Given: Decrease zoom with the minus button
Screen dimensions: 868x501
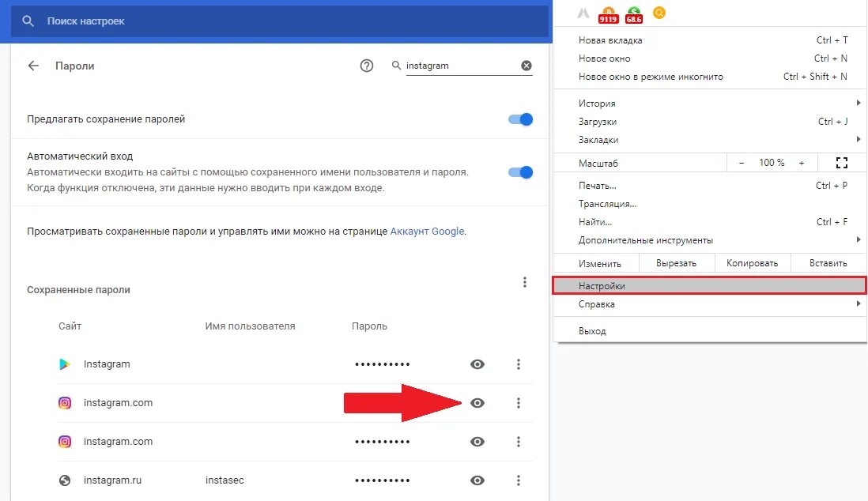Looking at the screenshot, I should [x=742, y=163].
